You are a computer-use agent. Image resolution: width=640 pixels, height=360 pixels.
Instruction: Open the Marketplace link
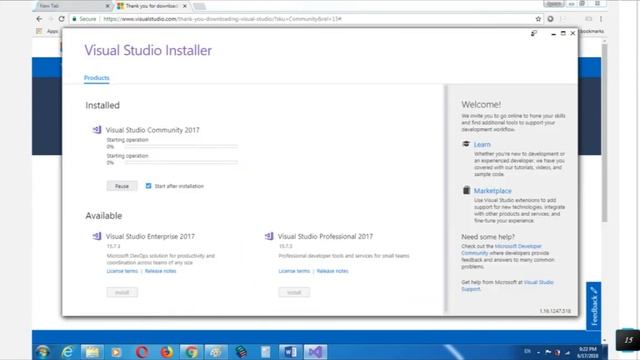point(493,191)
